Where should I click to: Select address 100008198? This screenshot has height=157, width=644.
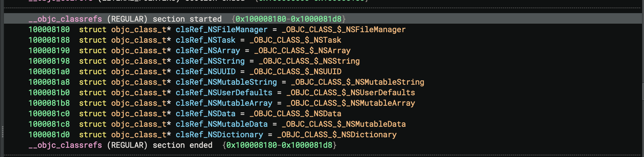(x=49, y=61)
